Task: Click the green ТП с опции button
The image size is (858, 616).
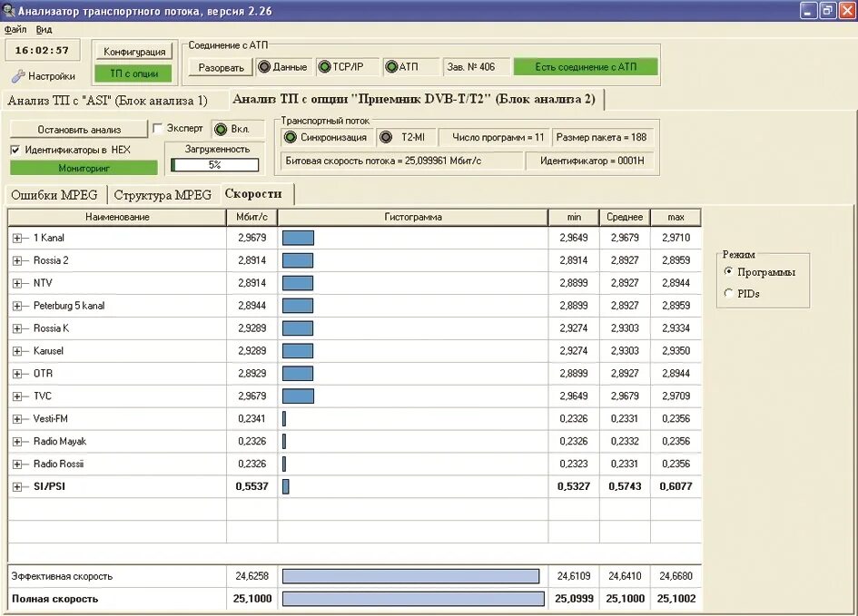Action: coord(134,73)
